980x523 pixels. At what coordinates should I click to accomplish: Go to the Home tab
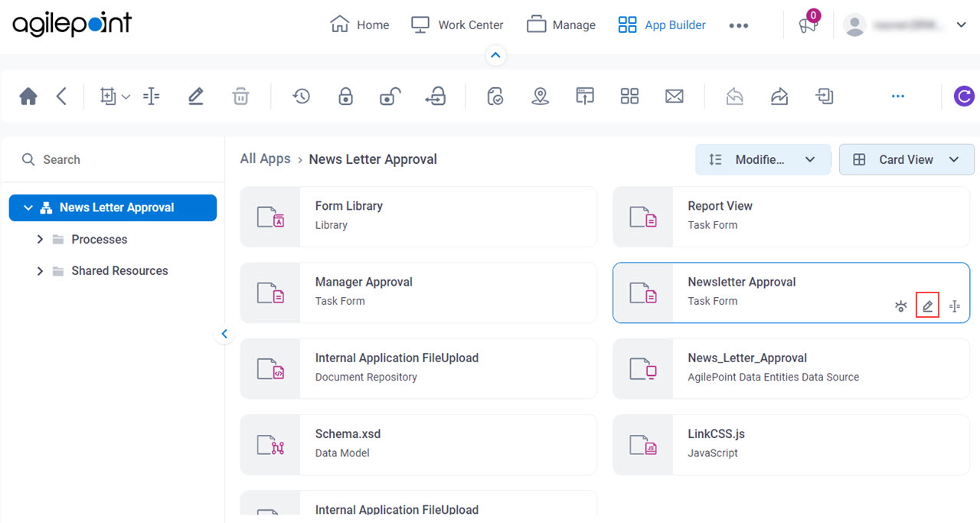(x=359, y=25)
